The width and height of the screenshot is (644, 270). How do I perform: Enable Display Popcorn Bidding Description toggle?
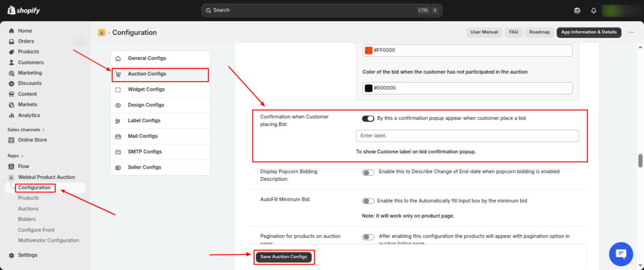(368, 173)
